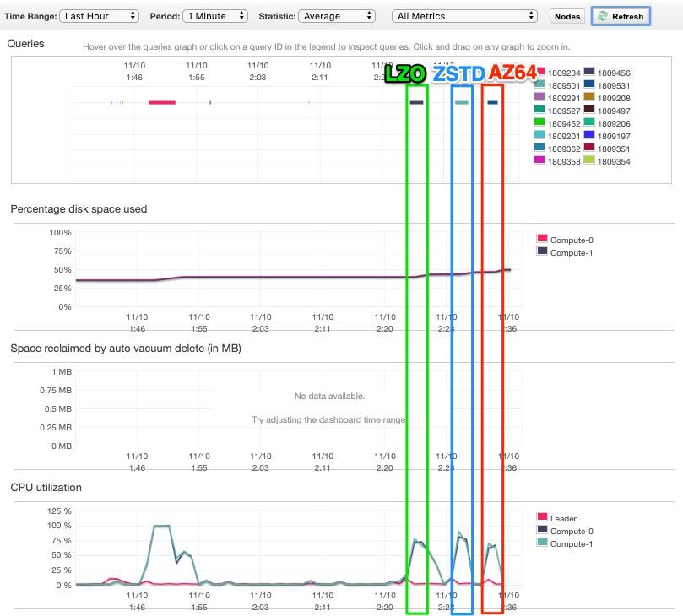Click Compute-1 legend entry in disk space chart

pyautogui.click(x=572, y=252)
